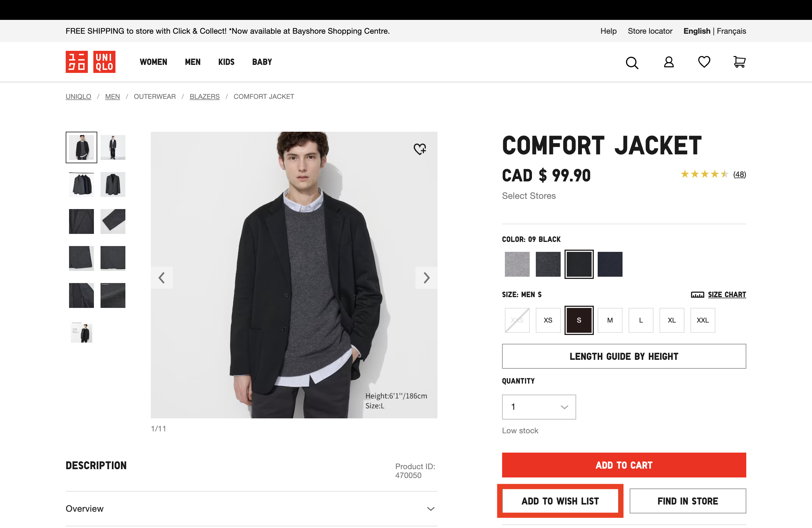Screen dimensions: 812x528
Task: Click the UNIQLO logo
Action: (x=90, y=62)
